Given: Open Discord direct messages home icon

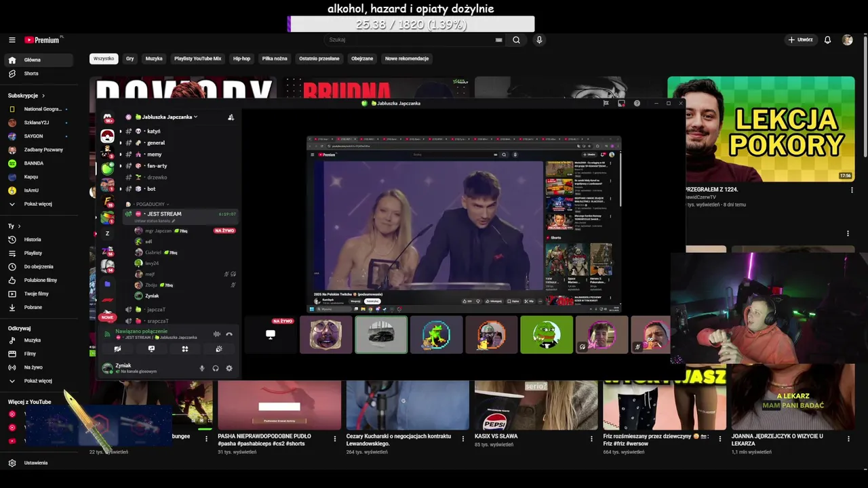Looking at the screenshot, I should click(107, 117).
